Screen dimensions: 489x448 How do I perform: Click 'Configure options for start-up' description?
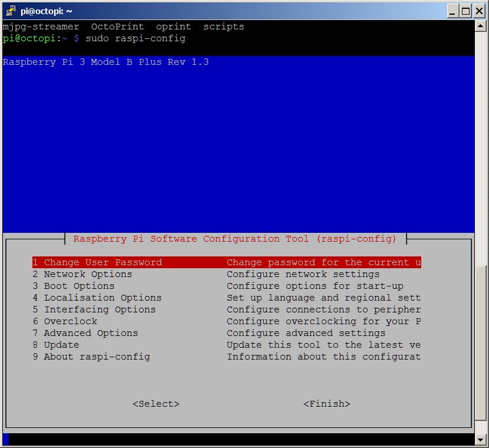click(x=315, y=286)
